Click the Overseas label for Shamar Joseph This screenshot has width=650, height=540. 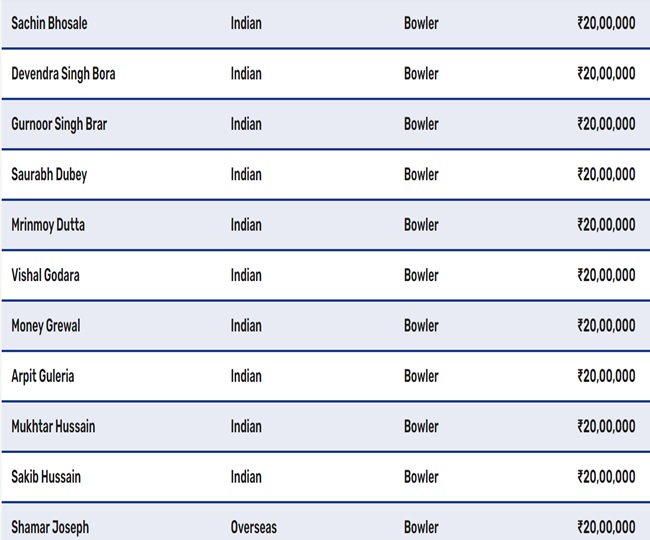[254, 527]
